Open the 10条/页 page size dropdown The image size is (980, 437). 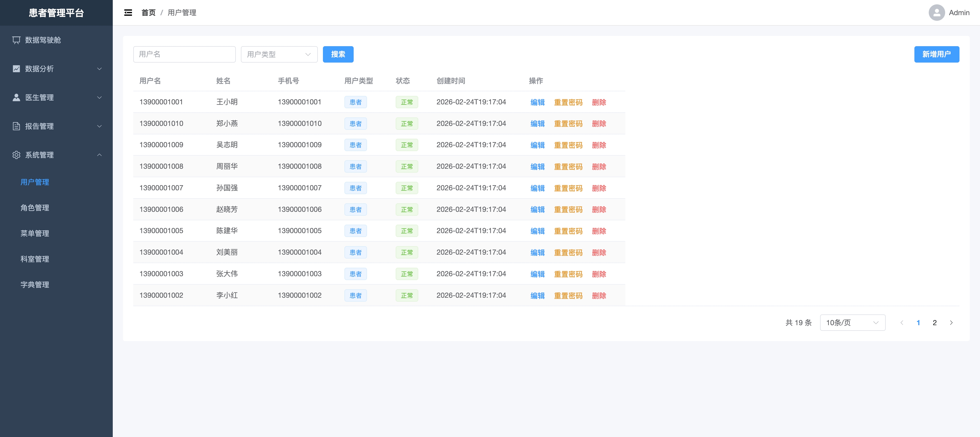tap(853, 322)
